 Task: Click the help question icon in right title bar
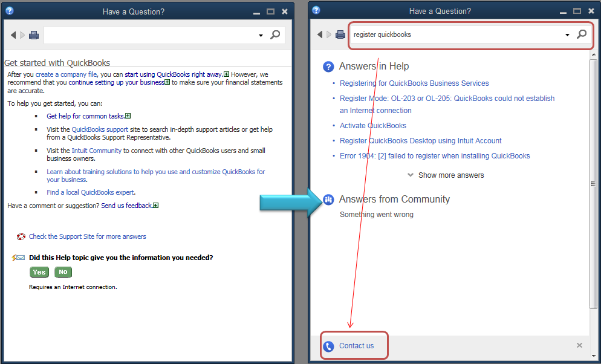[316, 10]
